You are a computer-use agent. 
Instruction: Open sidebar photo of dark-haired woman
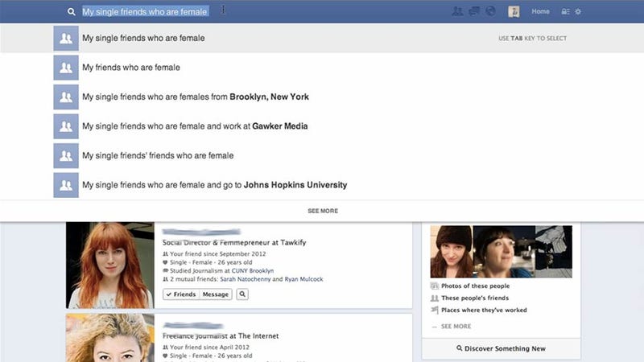click(504, 252)
